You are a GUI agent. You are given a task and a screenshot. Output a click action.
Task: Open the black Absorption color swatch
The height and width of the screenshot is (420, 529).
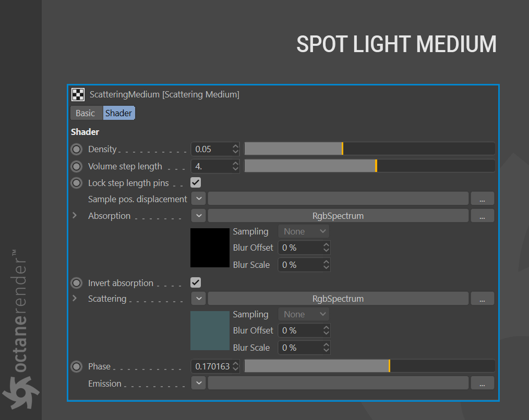click(210, 248)
